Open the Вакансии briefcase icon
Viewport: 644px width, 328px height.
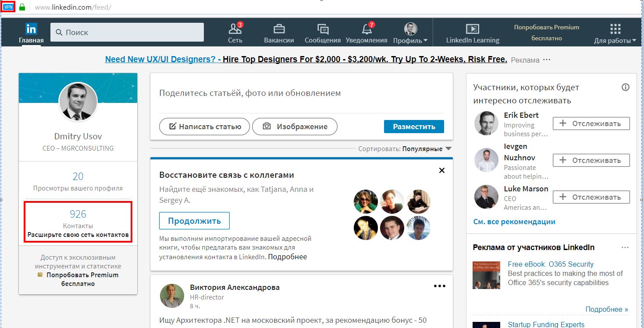(279, 29)
